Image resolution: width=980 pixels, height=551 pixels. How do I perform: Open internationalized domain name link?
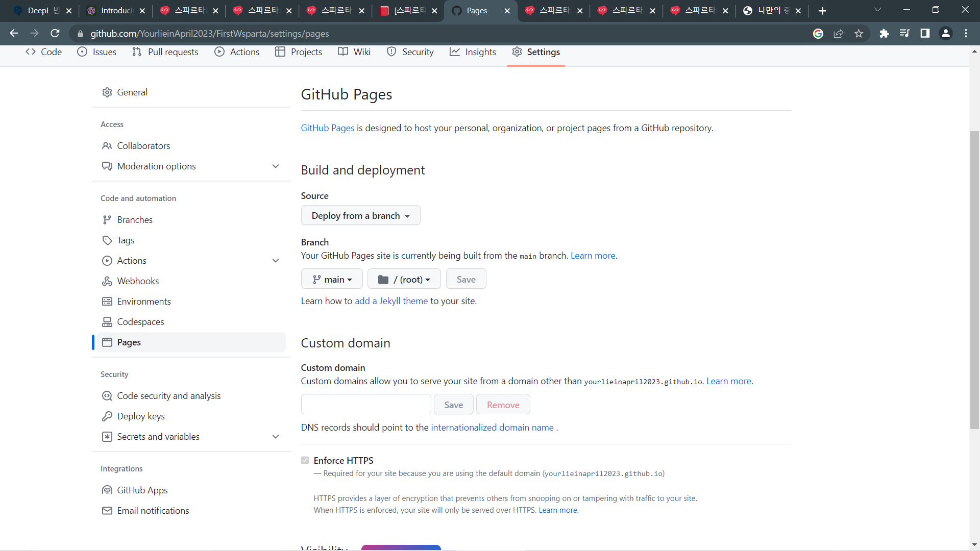[x=493, y=428]
